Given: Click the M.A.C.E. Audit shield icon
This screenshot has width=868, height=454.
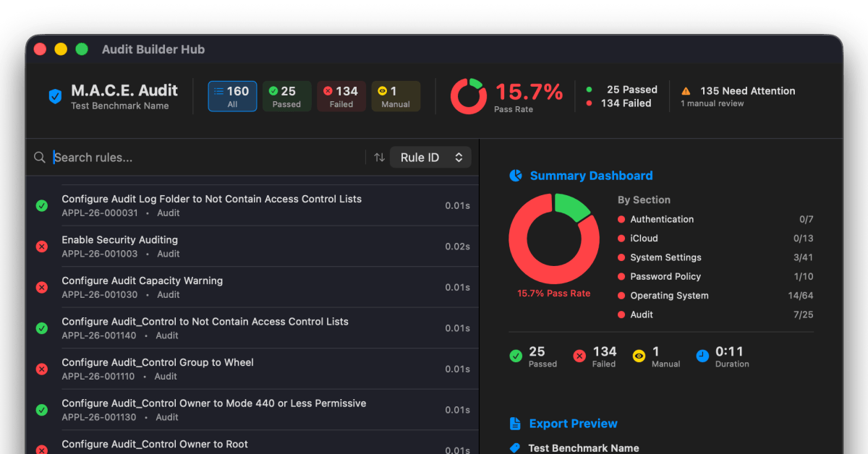Looking at the screenshot, I should (55, 97).
